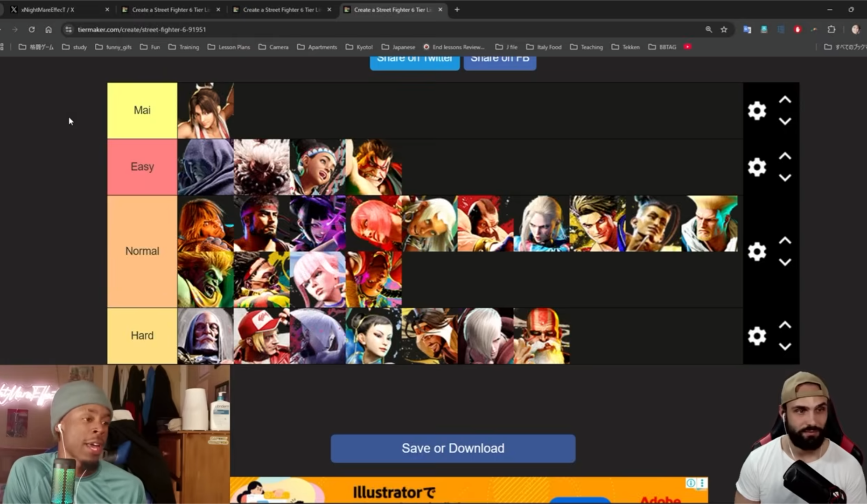This screenshot has height=504, width=867.
Task: Click the pale yellow Hard tier label
Action: click(x=142, y=336)
